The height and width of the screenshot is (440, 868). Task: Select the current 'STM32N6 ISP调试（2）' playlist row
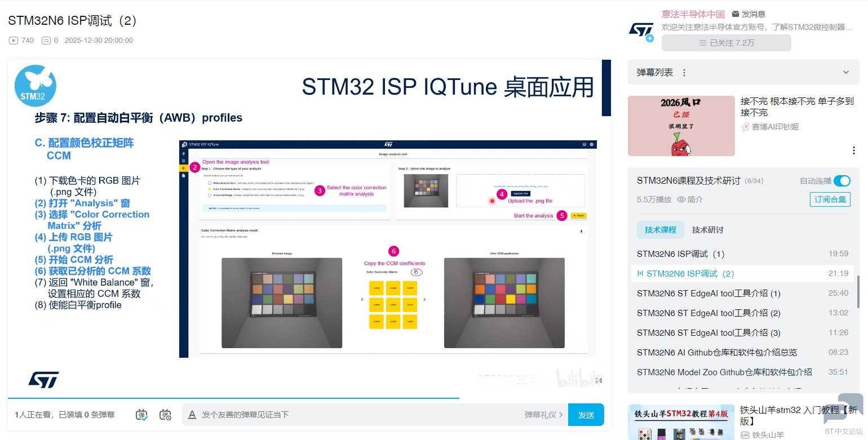coord(743,273)
